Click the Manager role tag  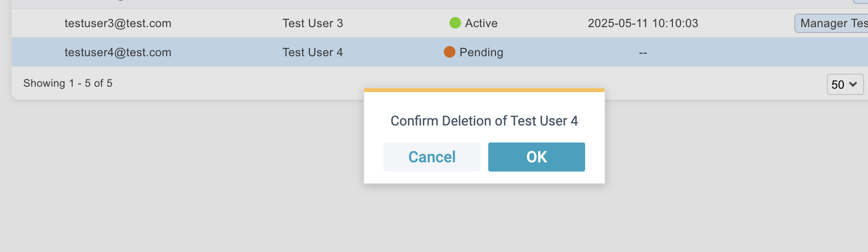(832, 23)
